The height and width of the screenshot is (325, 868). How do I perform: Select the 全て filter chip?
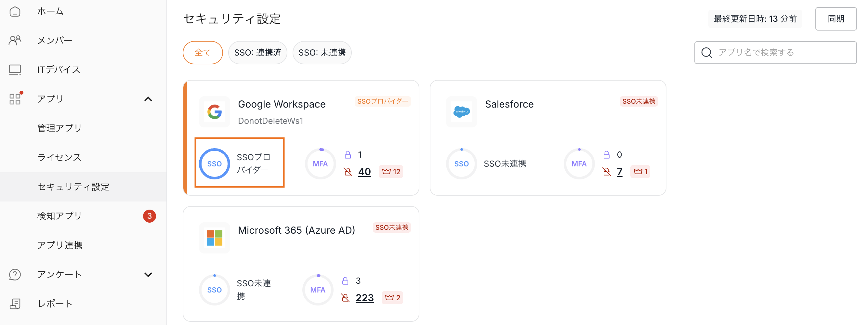203,53
